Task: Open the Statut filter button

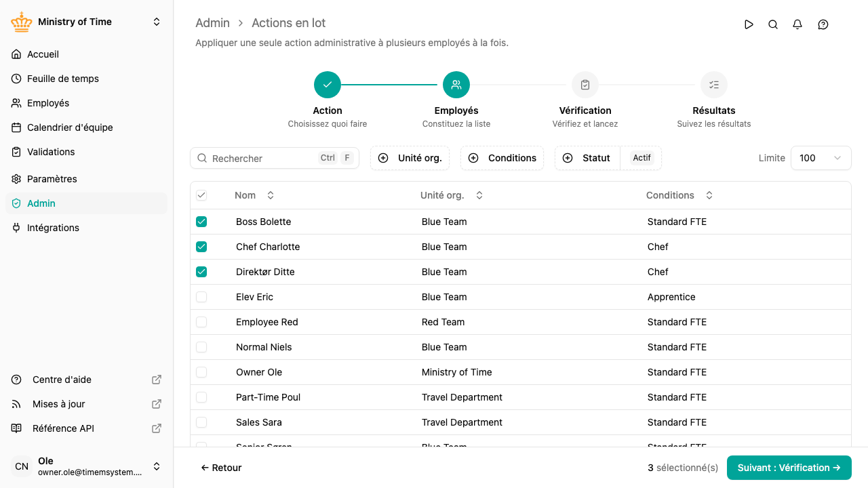Action: (x=587, y=158)
